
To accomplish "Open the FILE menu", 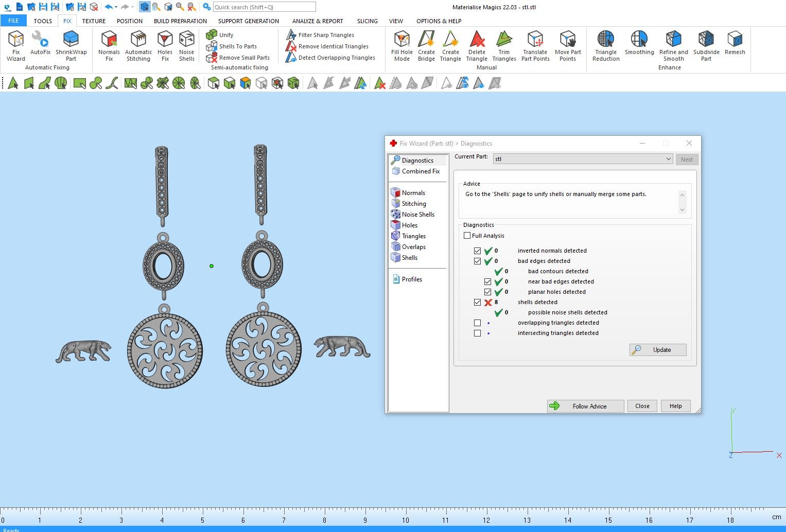I will coord(13,21).
